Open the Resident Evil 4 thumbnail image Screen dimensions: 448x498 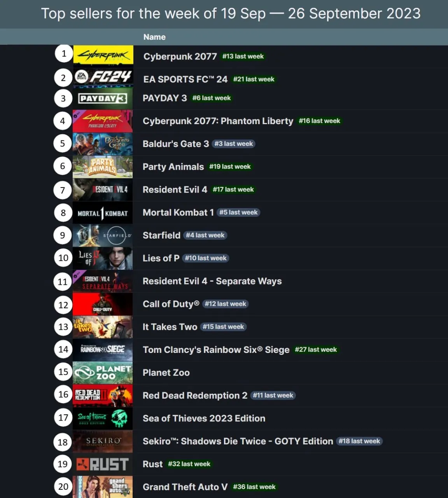(x=103, y=189)
